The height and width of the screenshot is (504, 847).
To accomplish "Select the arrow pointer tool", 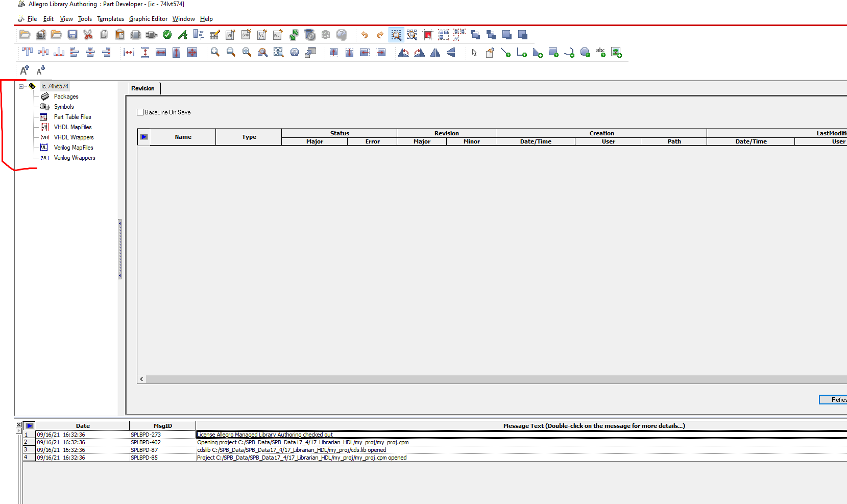I will pos(474,52).
